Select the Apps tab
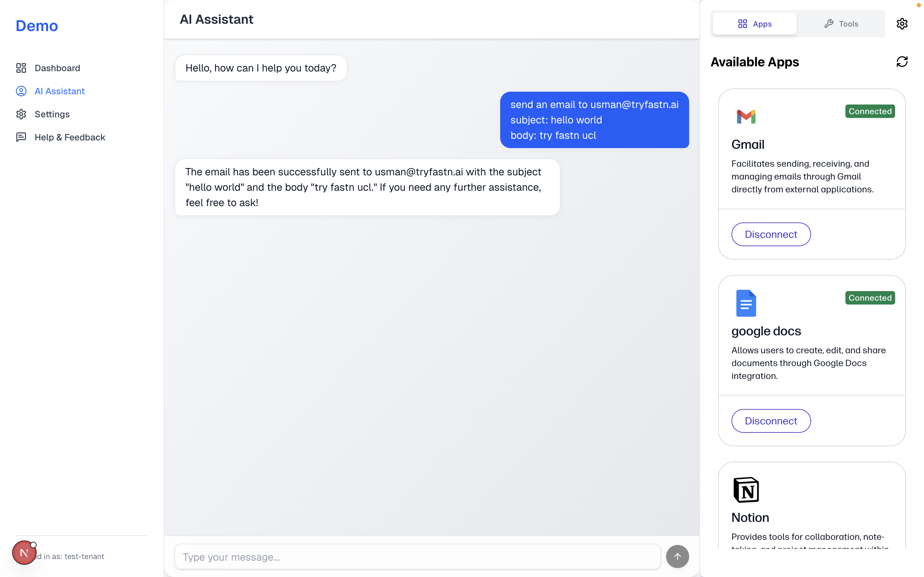924x577 pixels. (755, 24)
